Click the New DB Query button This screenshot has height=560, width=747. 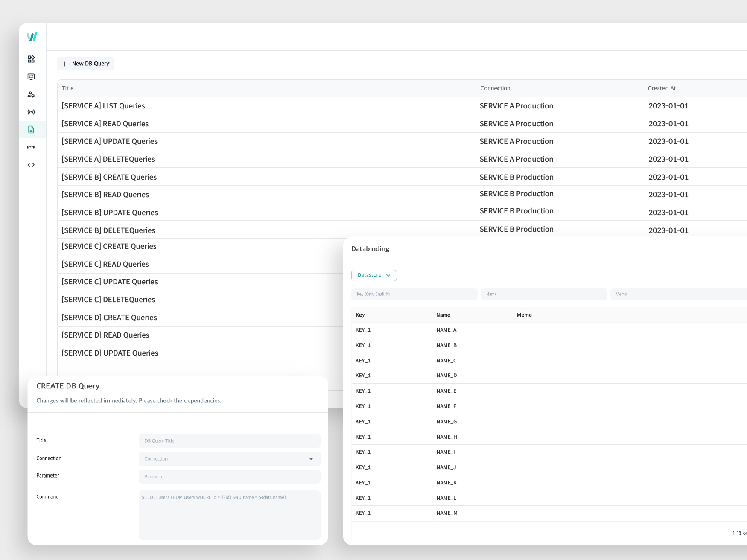[x=86, y=64]
